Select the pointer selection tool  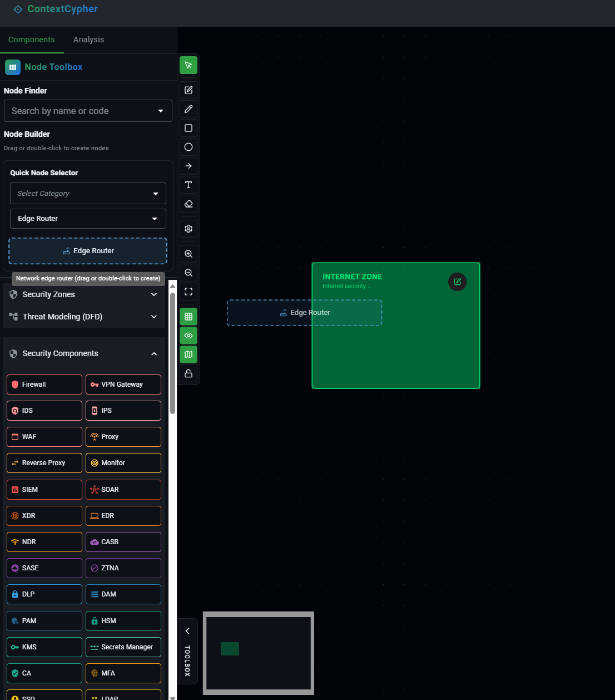coord(188,65)
